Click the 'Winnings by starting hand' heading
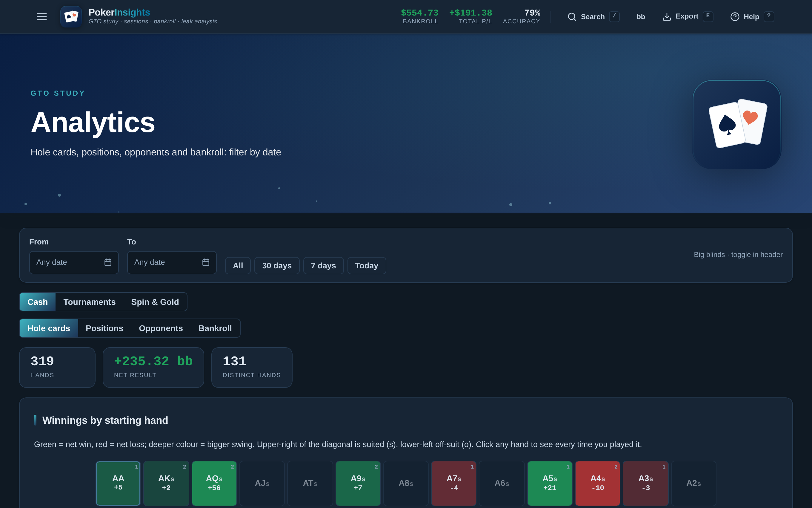The width and height of the screenshot is (812, 508). click(105, 420)
